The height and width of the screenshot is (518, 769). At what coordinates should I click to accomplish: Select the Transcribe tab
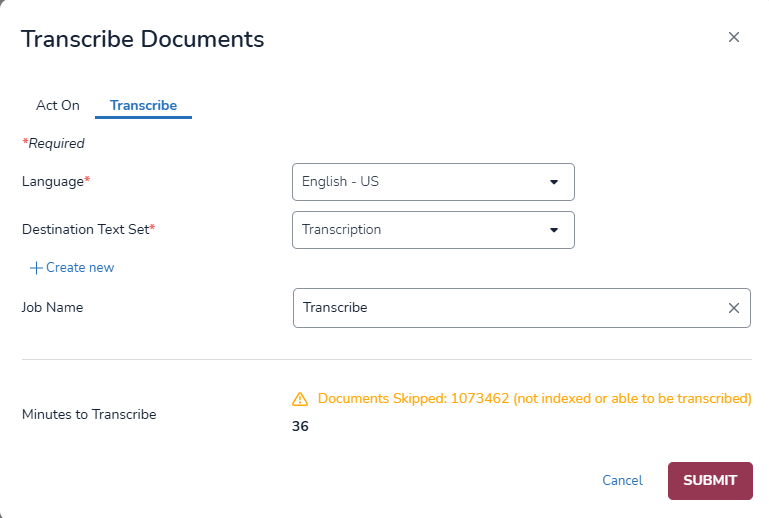[143, 105]
